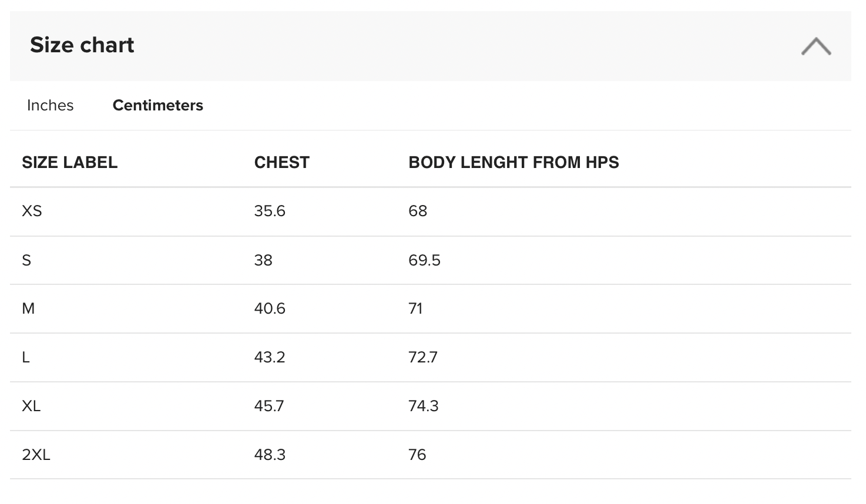
Task: Select the 2XL size row label
Action: [x=36, y=455]
